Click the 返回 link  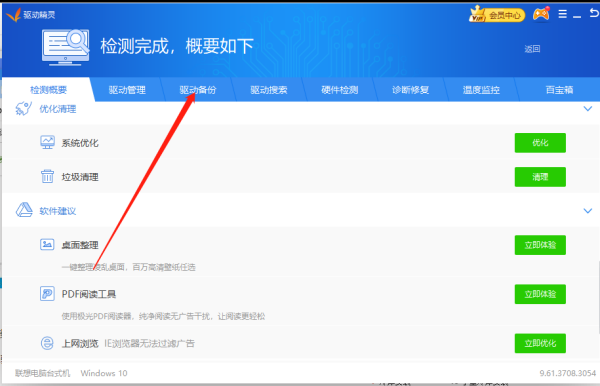[x=532, y=49]
